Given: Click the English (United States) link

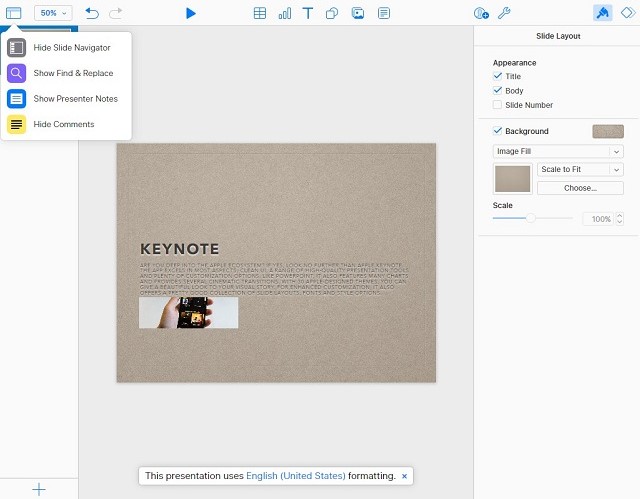Looking at the screenshot, I should [x=296, y=476].
